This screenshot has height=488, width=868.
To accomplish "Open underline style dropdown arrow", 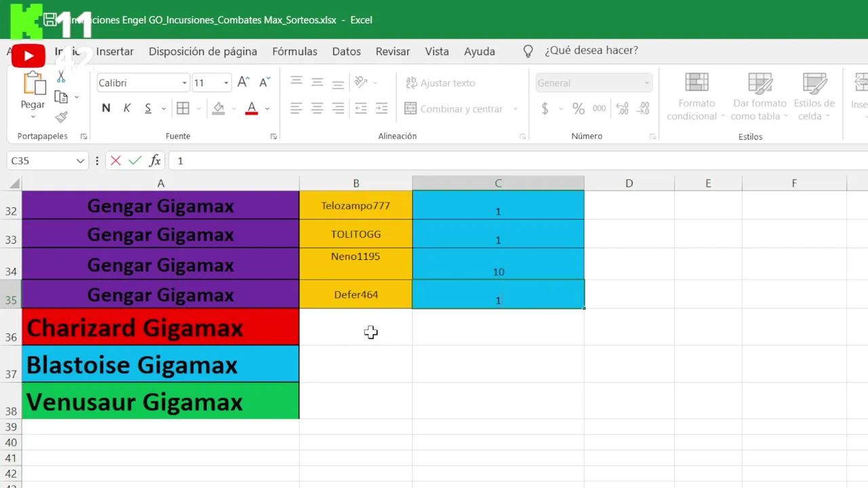I will [163, 108].
